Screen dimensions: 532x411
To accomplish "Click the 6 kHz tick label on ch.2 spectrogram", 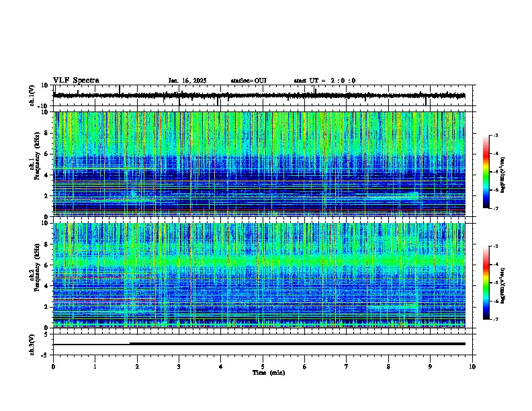I will point(46,265).
